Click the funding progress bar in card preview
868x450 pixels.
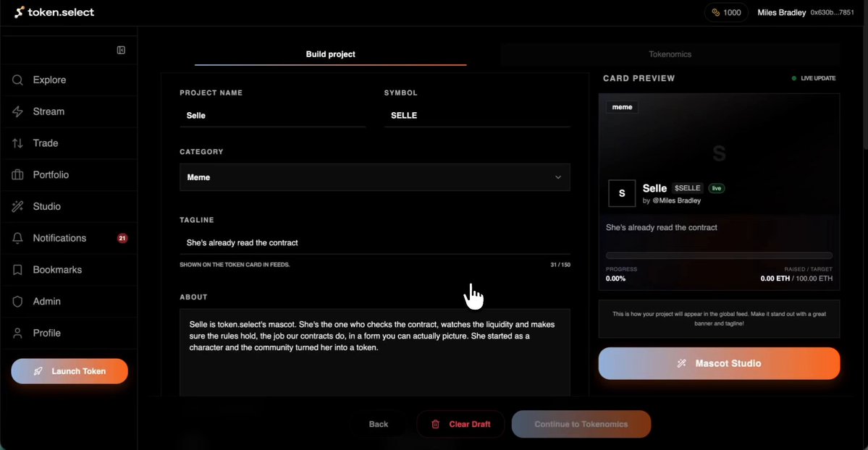coord(719,255)
